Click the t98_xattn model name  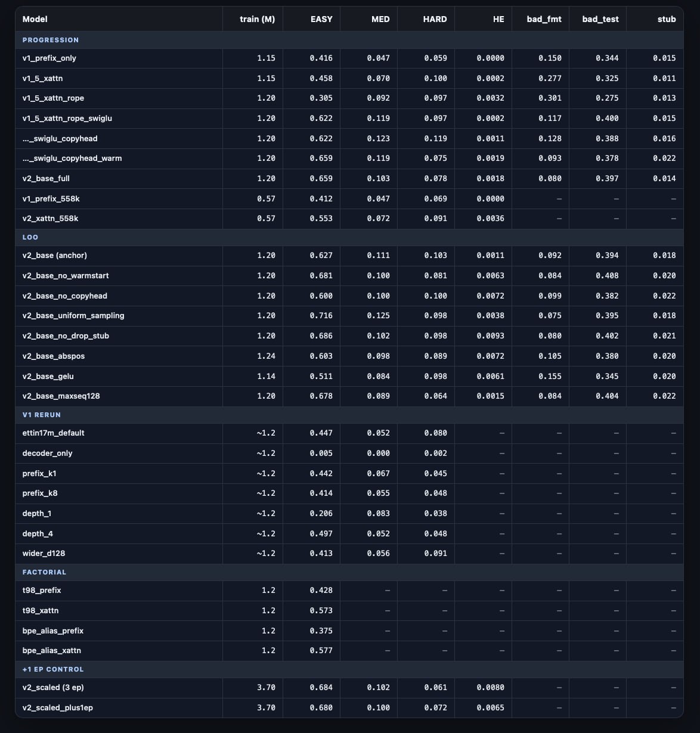tap(41, 611)
